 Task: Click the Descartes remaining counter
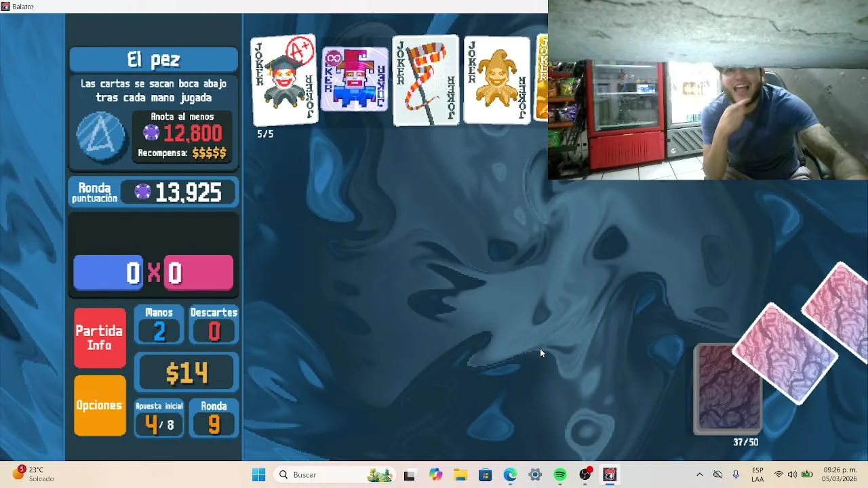(214, 325)
